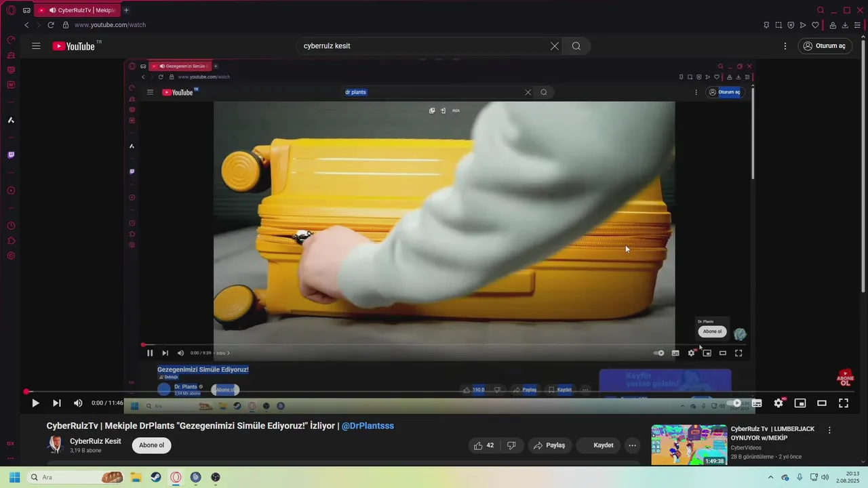Add page to bookmarks with heart icon
The height and width of the screenshot is (488, 868).
(x=815, y=25)
